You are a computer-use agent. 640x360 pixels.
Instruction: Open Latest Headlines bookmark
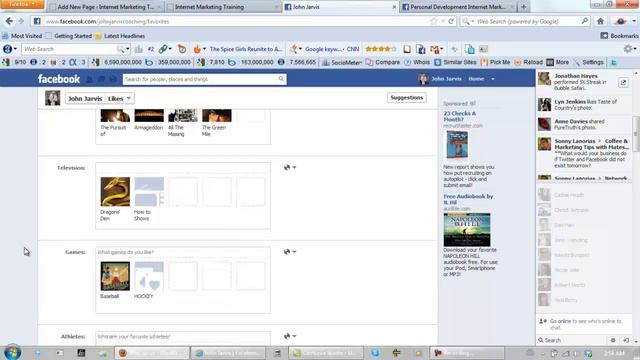coord(120,36)
